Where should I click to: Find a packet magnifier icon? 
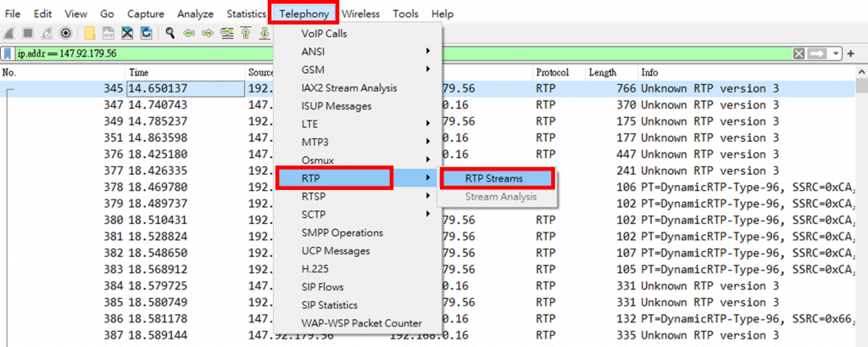(170, 33)
